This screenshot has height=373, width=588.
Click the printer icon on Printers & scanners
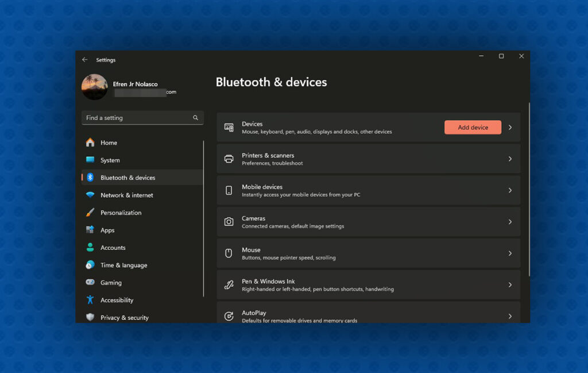229,158
